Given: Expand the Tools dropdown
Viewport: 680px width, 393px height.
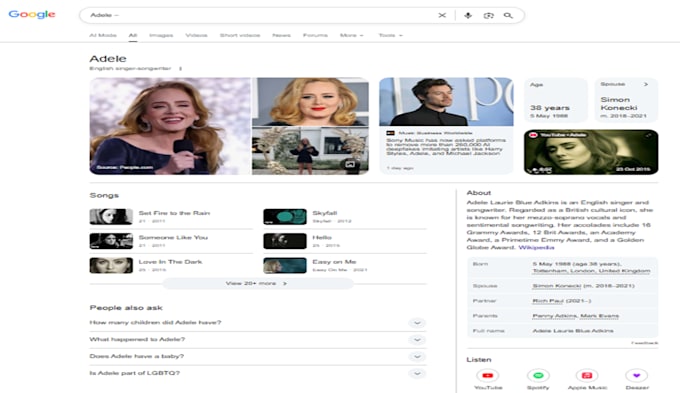Looking at the screenshot, I should (390, 35).
